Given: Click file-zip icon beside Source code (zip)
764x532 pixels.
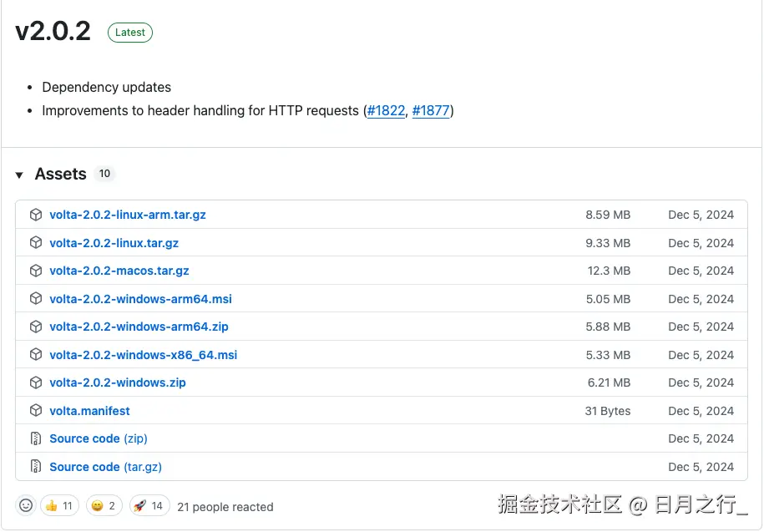Looking at the screenshot, I should click(x=36, y=438).
